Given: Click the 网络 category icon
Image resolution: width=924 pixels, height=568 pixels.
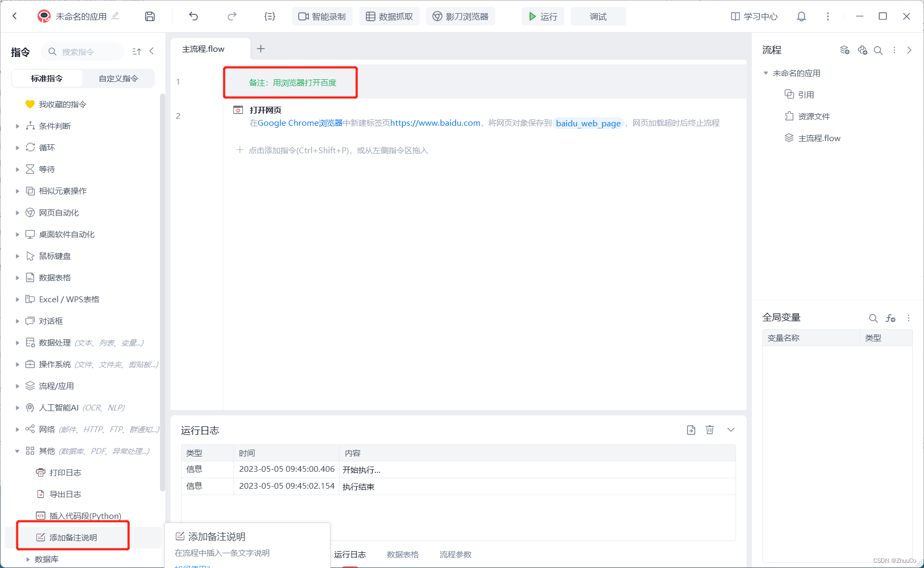Looking at the screenshot, I should tap(30, 429).
